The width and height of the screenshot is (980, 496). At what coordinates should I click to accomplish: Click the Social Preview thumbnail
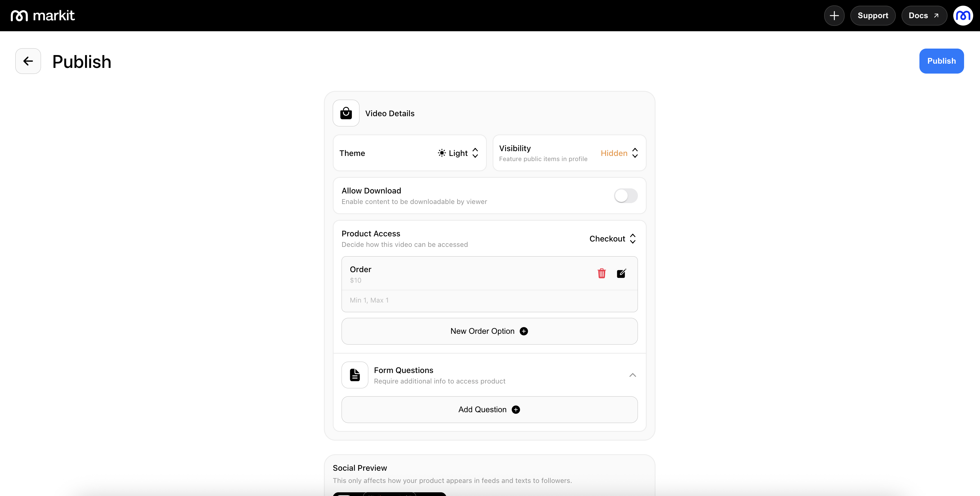(389, 493)
